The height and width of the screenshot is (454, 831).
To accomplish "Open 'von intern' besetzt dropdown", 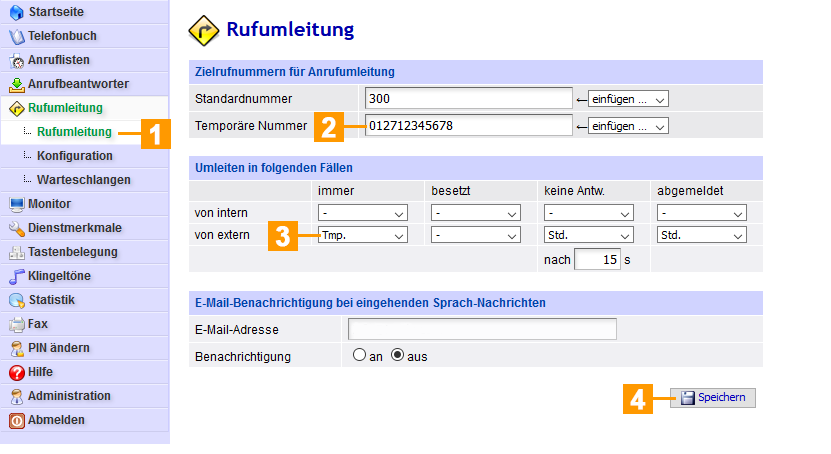I will (476, 213).
